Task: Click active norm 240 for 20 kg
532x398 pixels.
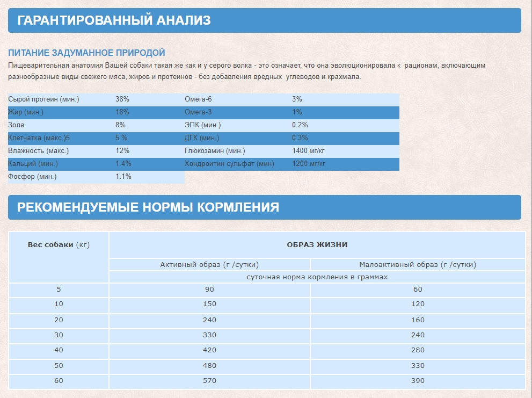Action: point(209,320)
